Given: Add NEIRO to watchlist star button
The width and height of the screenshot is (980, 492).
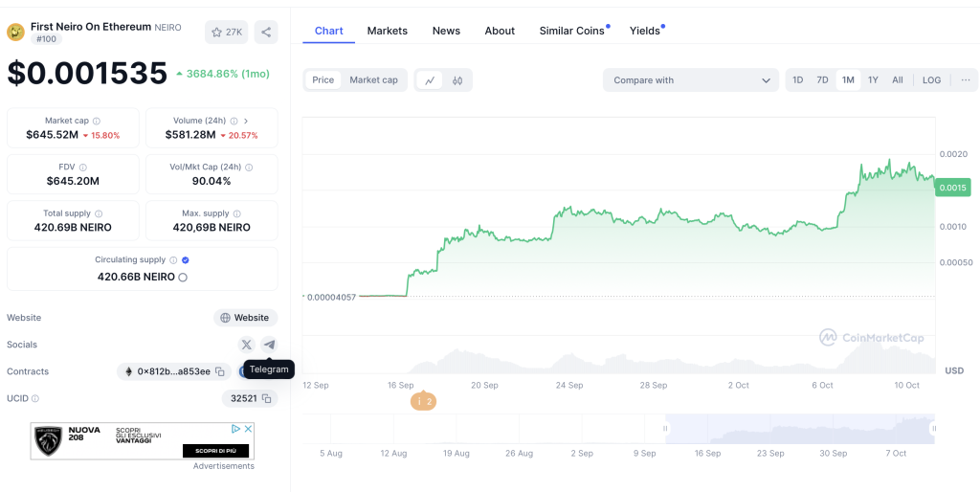Looking at the screenshot, I should pos(226,32).
